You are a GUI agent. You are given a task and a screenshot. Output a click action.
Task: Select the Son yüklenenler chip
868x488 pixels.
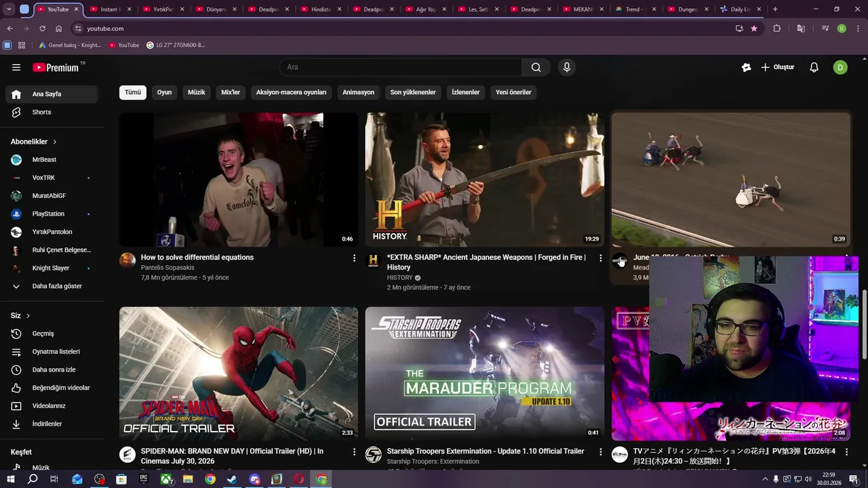[x=413, y=92]
